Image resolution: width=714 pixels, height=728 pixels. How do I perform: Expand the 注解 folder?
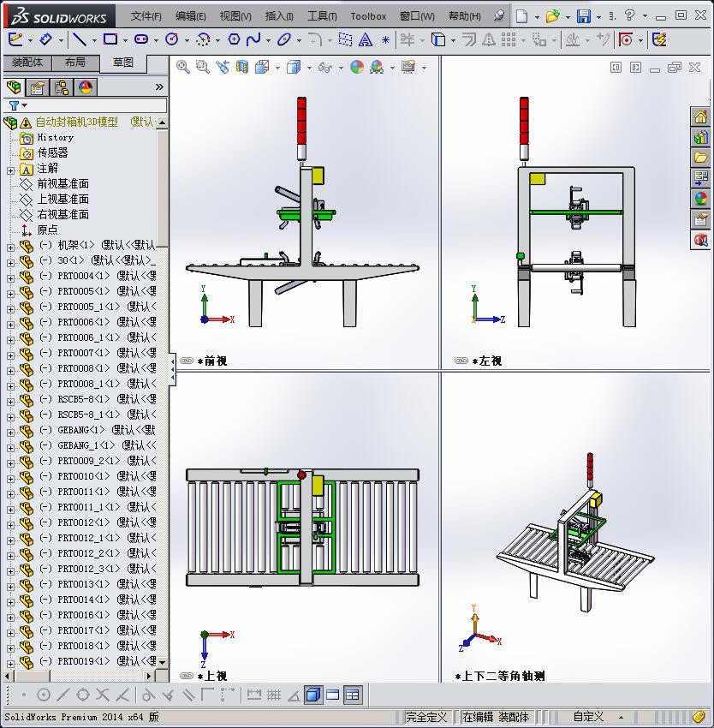(x=10, y=170)
